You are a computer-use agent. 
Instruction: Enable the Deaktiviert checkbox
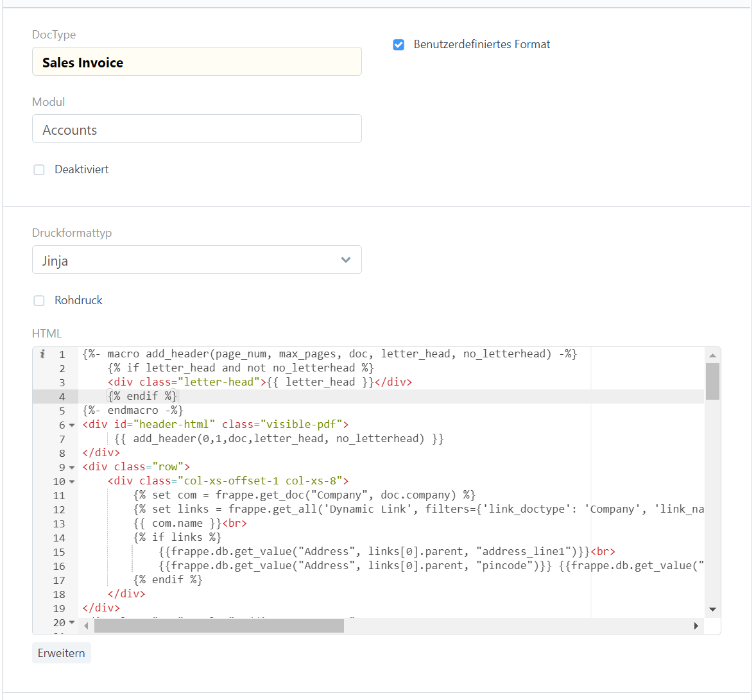point(39,169)
